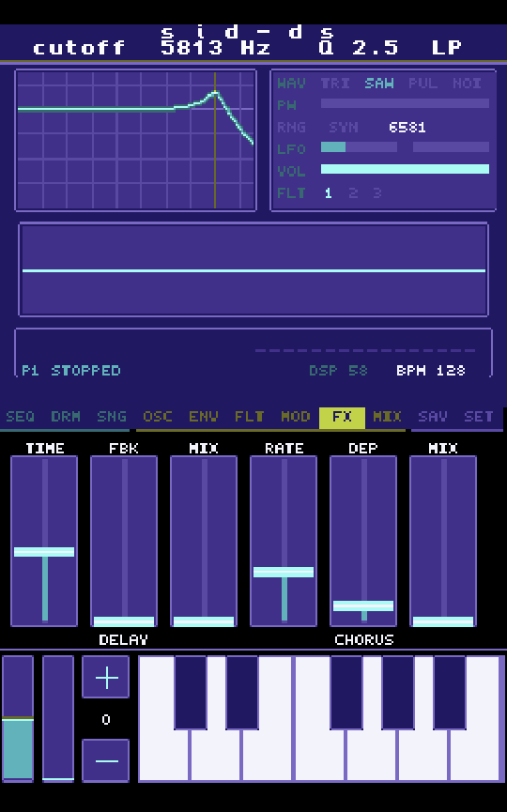Screen dimensions: 507x812
Task: Decrease octave with the minus button
Action: click(106, 760)
